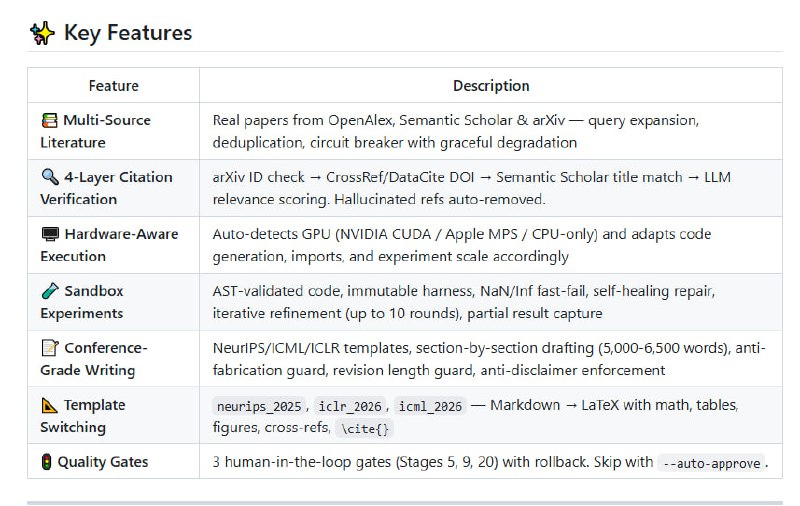The height and width of the screenshot is (506, 800).
Task: Click the Description column header
Action: tap(491, 86)
